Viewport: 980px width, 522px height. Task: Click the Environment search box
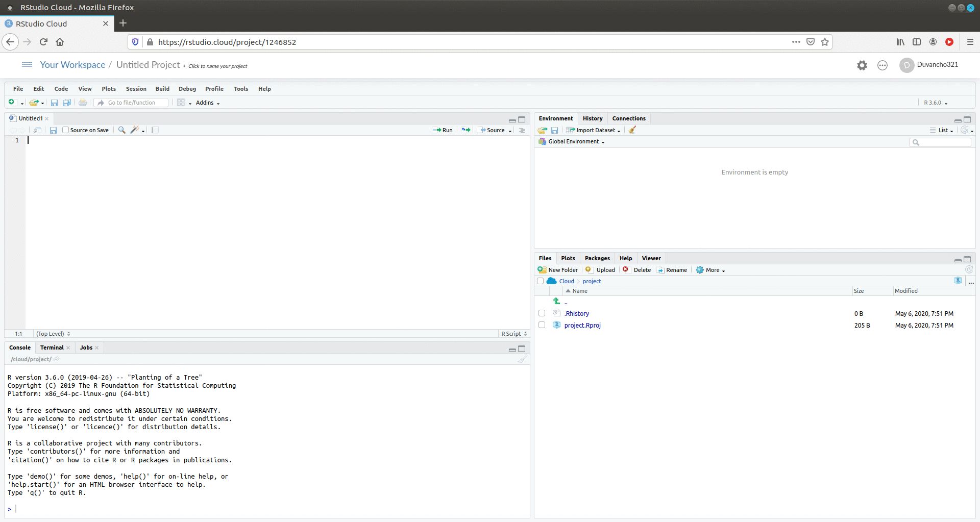click(x=940, y=142)
